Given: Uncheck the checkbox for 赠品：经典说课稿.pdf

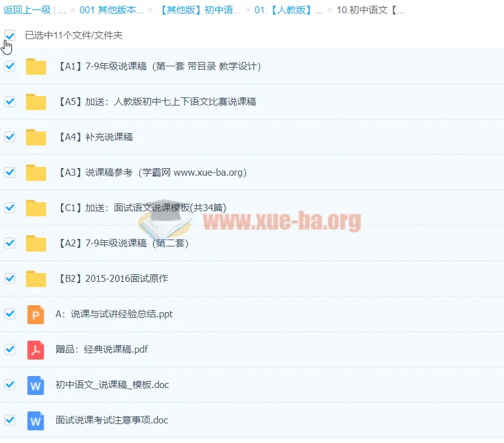Looking at the screenshot, I should pyautogui.click(x=10, y=349).
